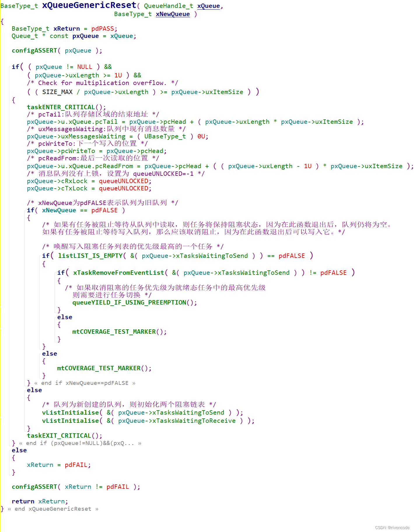Collapse the if xTaskRemoveFromEventList block
The height and width of the screenshot is (532, 414).
click(x=55, y=273)
